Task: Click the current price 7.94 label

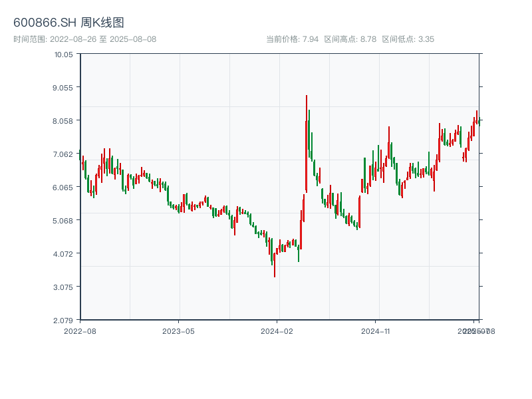Action: 293,39
